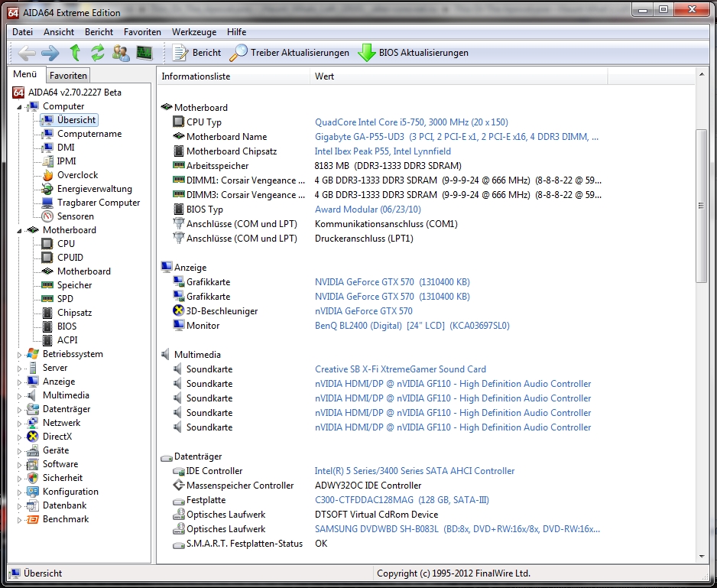Click the Sicherheit shield icon
The height and width of the screenshot is (588, 717).
(32, 478)
